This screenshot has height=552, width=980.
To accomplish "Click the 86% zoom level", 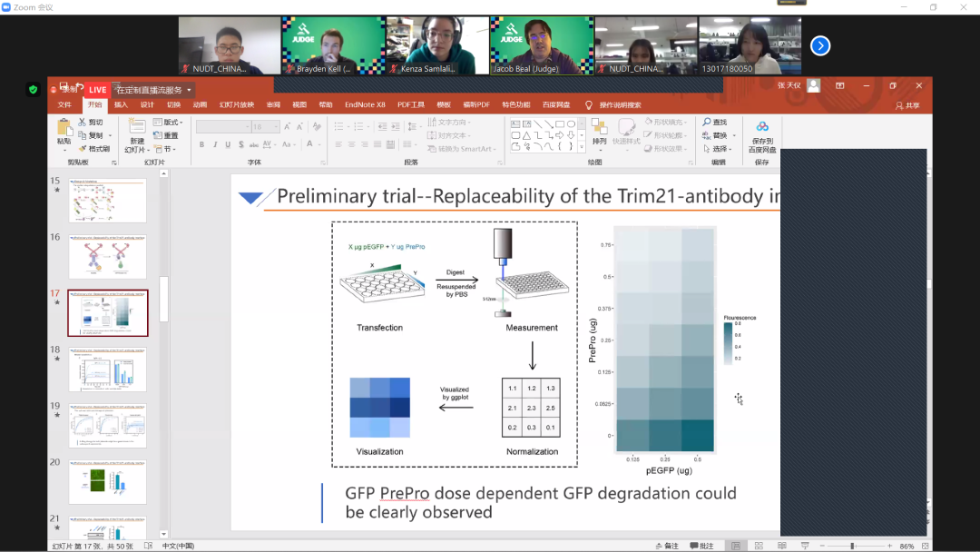I will pos(906,546).
